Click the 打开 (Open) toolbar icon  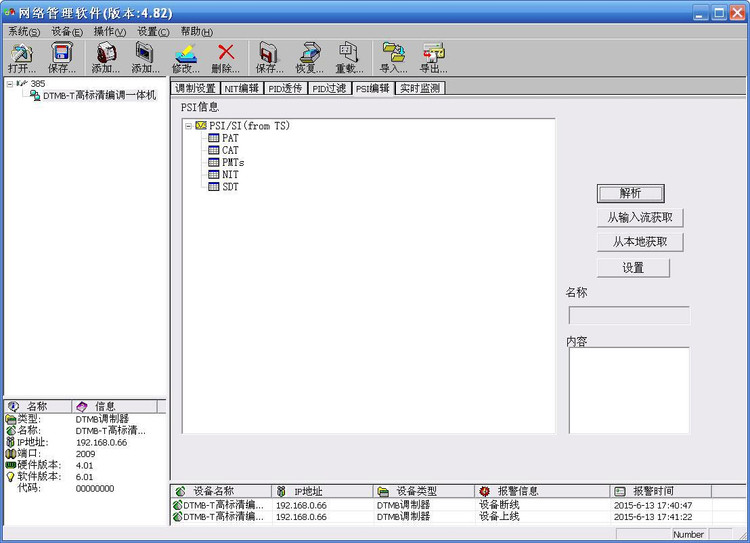coord(22,57)
